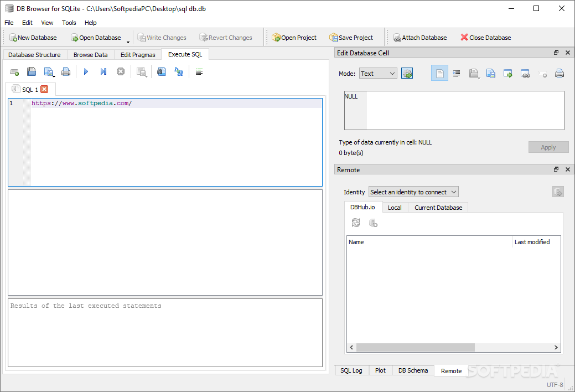Viewport: 575px width, 392px height.
Task: Open the Help menu
Action: coord(91,23)
